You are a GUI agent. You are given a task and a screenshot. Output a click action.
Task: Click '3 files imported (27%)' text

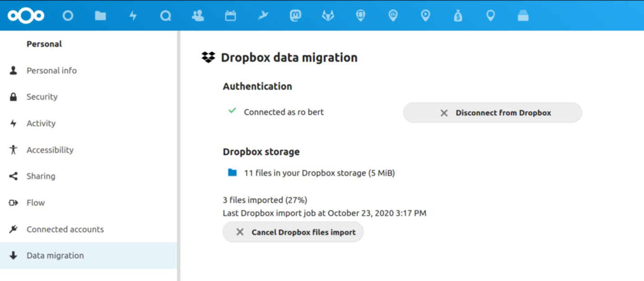coord(265,200)
